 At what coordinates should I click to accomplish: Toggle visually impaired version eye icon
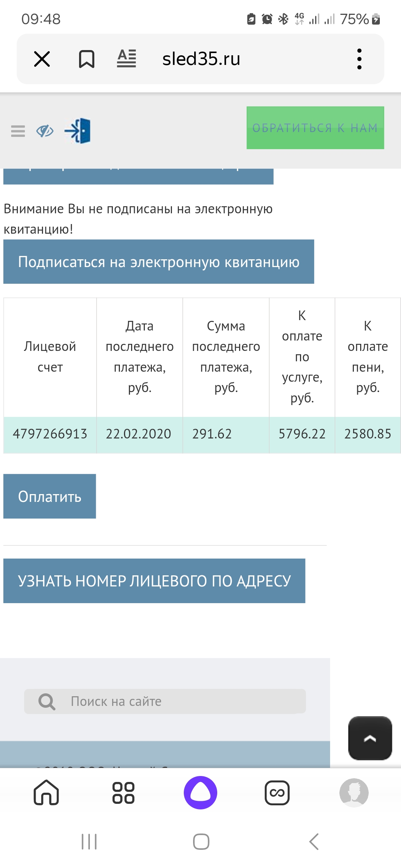(45, 131)
